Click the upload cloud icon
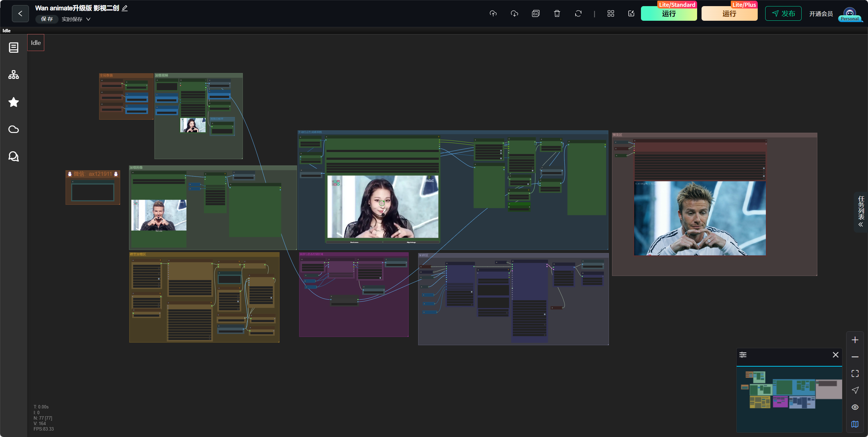 pos(493,14)
